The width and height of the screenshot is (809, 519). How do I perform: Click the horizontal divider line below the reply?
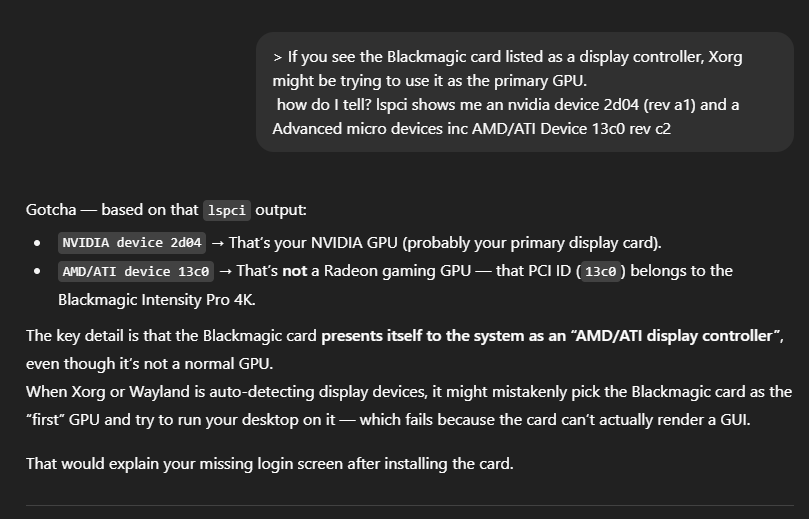(410, 505)
